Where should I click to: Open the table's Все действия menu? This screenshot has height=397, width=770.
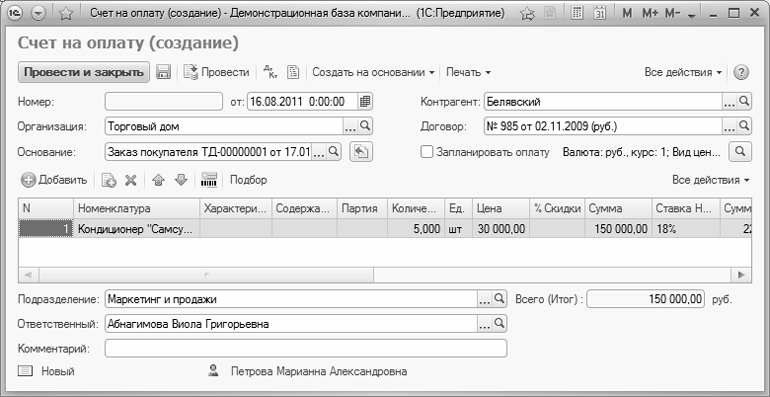(x=711, y=180)
